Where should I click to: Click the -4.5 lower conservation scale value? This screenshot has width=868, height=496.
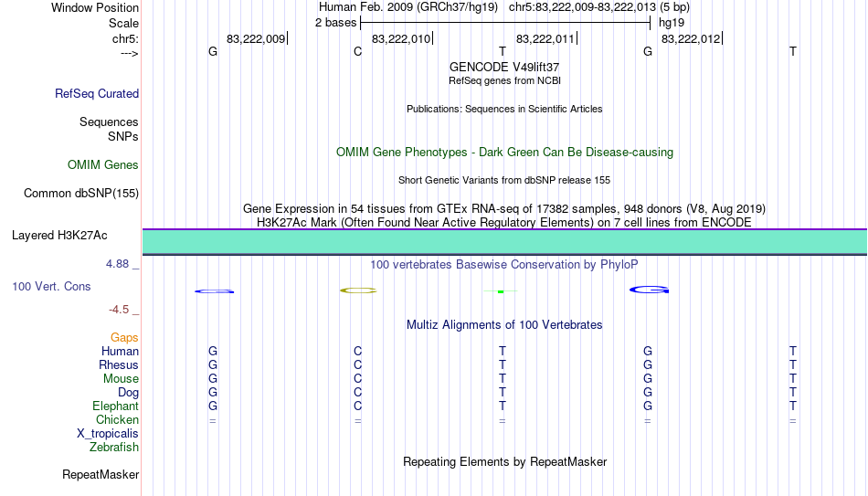click(x=119, y=310)
